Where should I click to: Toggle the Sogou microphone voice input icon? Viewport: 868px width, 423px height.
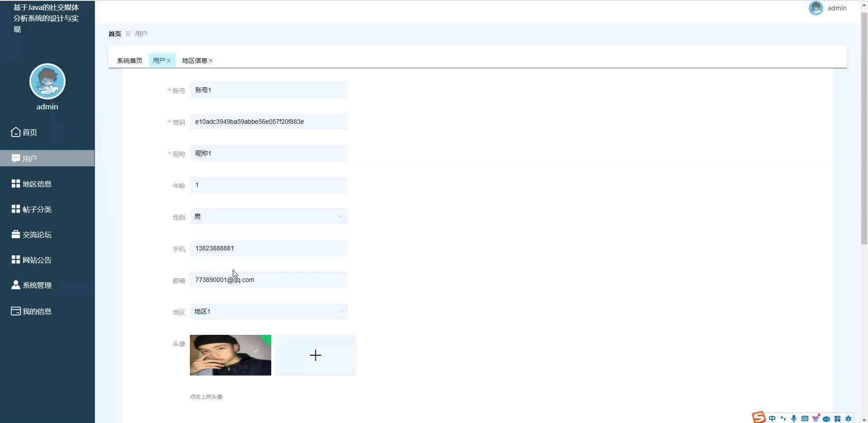(x=794, y=418)
